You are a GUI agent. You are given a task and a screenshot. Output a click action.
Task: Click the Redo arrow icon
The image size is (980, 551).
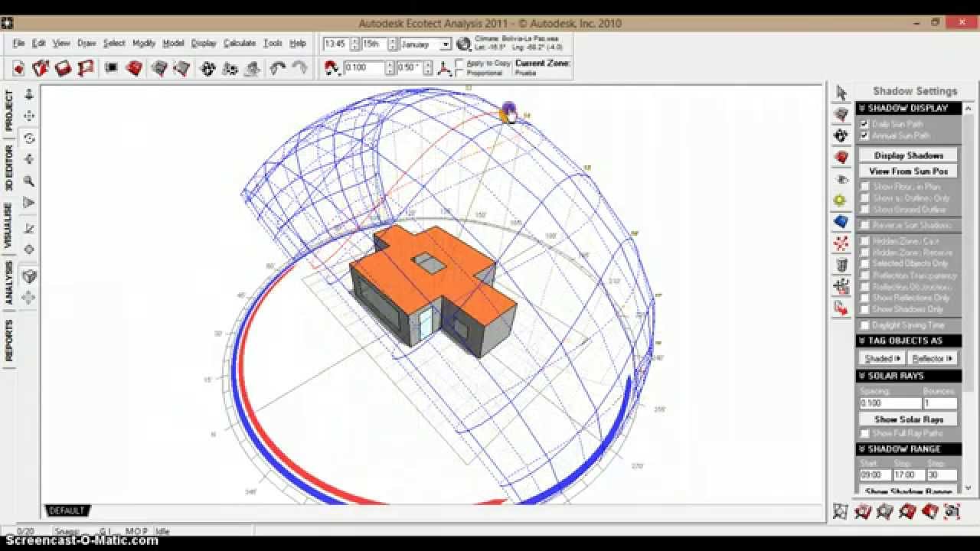[x=299, y=68]
